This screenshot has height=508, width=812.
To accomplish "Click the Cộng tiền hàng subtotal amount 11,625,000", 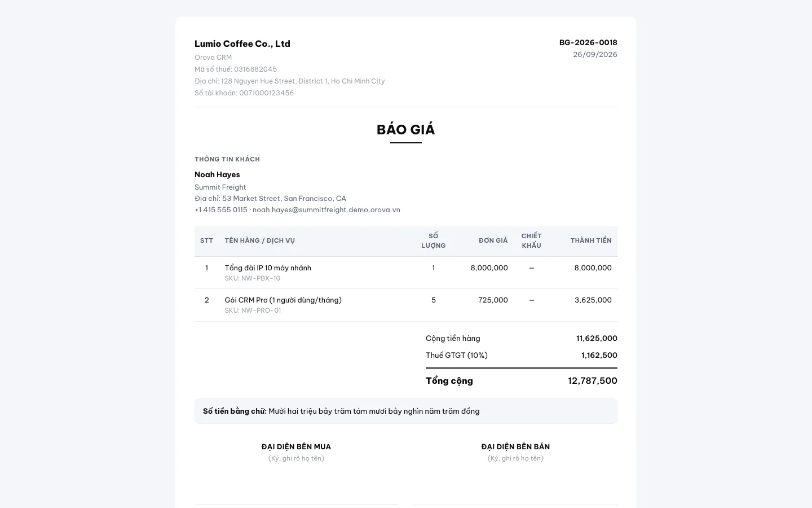I will click(x=597, y=338).
